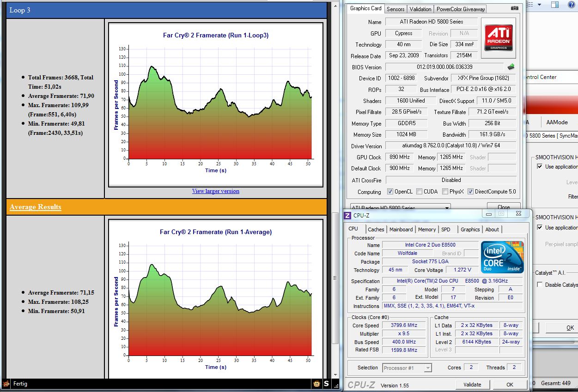Click the ATI Radeon logo
Screen dimensions: 578x392
(499, 38)
